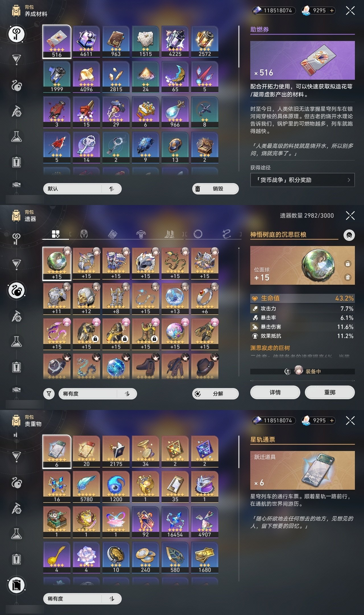Click the plus icon beside 9295 jade
Image resolution: width=364 pixels, height=615 pixels.
pos(332,11)
